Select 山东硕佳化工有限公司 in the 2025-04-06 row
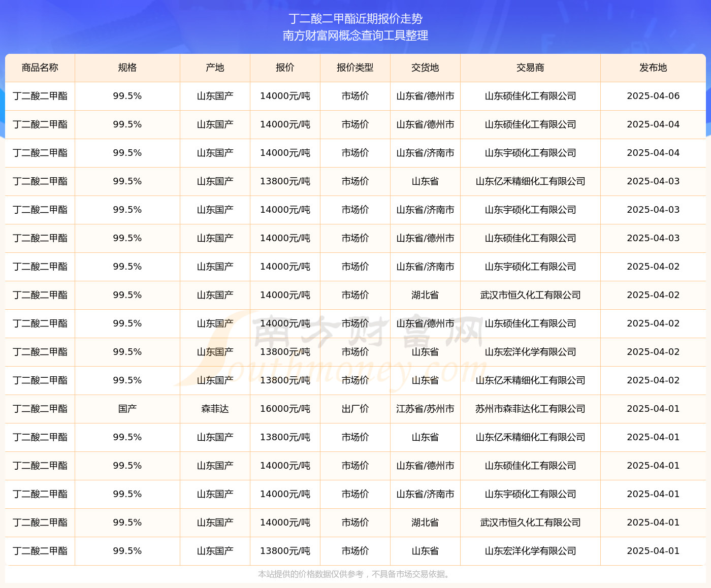711x588 pixels. [x=530, y=96]
